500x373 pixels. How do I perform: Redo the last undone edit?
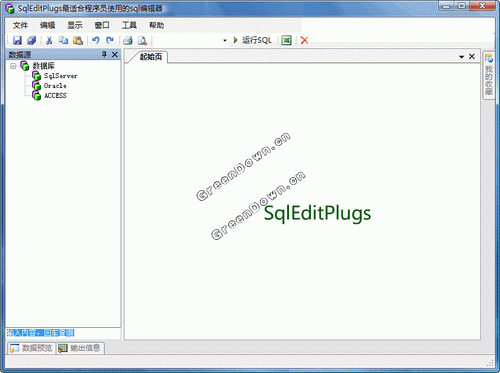tap(110, 40)
